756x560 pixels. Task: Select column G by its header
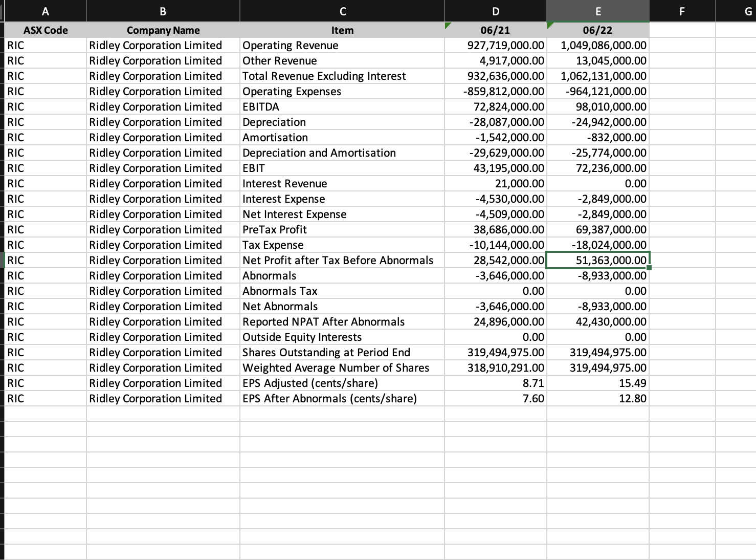click(x=736, y=11)
